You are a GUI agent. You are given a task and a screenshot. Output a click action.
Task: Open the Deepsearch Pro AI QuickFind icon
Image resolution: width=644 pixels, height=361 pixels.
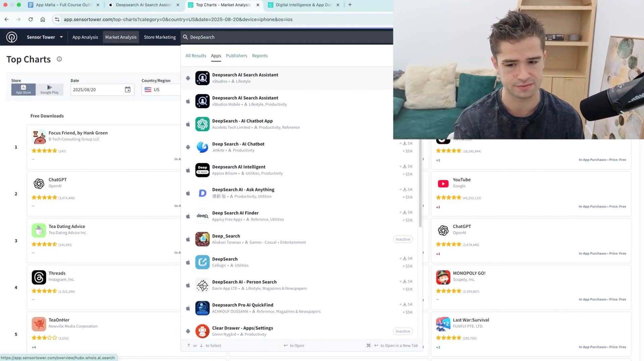pyautogui.click(x=202, y=308)
